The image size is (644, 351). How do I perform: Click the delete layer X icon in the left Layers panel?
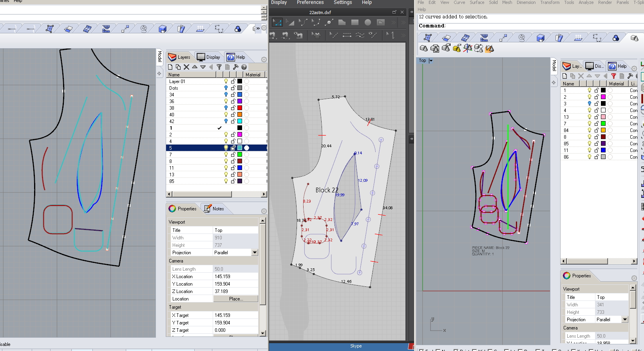186,67
